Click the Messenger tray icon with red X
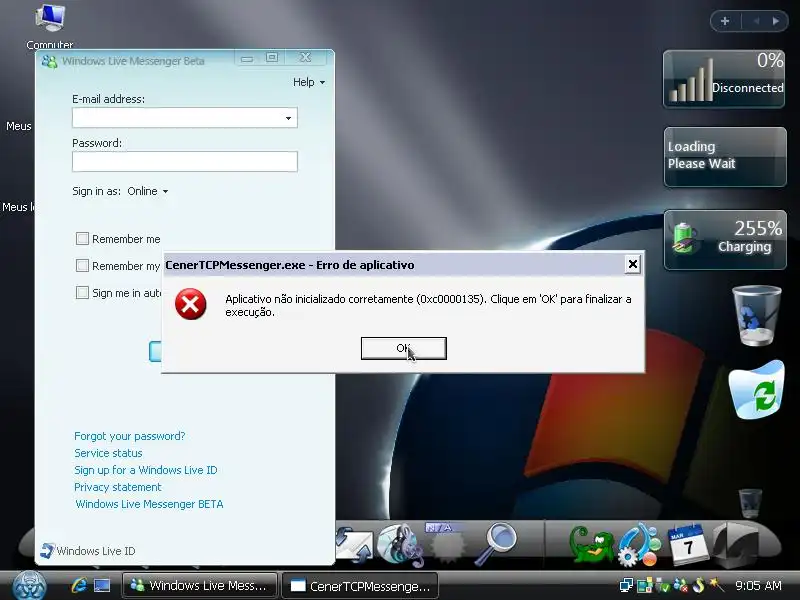Viewport: 800px width, 600px height. coord(680,585)
